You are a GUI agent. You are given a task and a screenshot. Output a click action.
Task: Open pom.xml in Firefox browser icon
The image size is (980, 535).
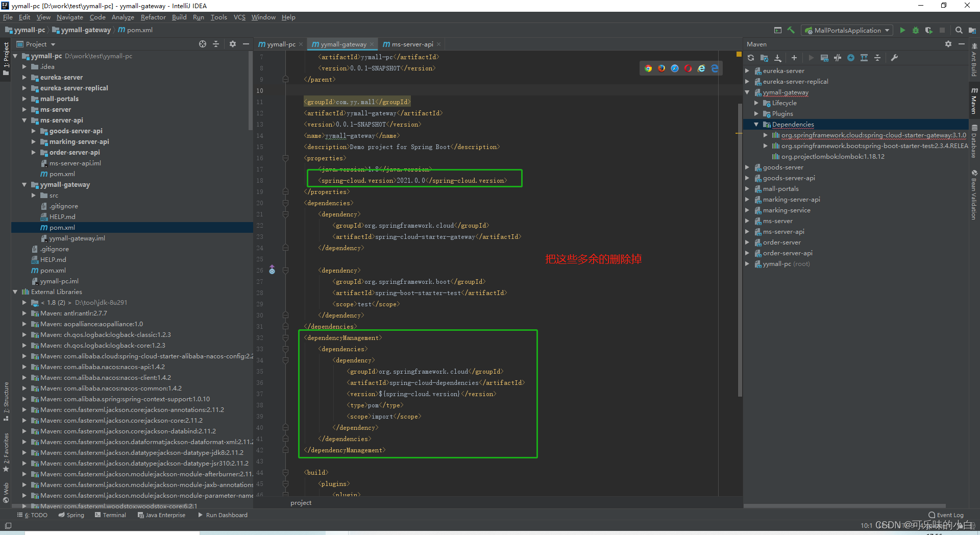661,68
